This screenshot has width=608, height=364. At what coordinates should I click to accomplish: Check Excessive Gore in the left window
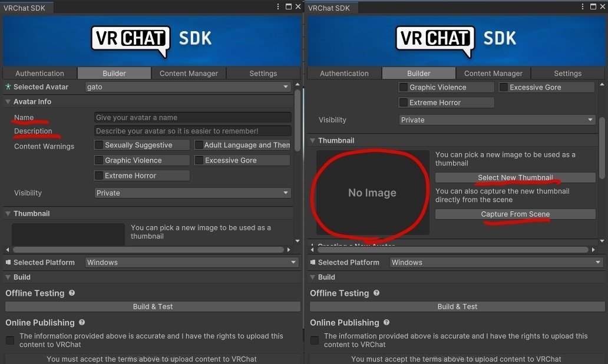199,160
